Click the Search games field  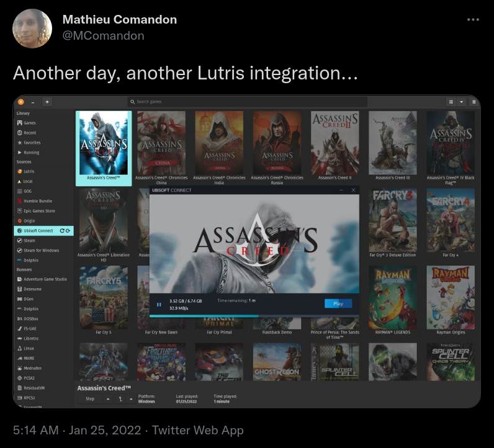coord(248,102)
